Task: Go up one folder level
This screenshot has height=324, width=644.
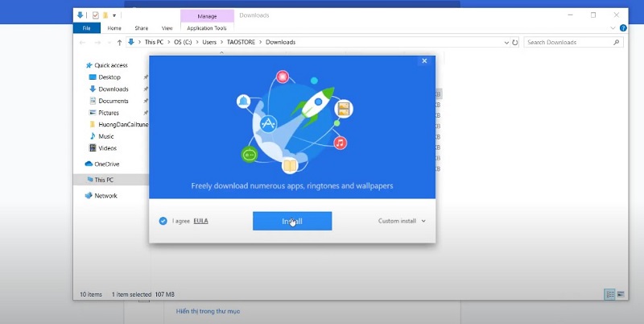Action: tap(119, 43)
